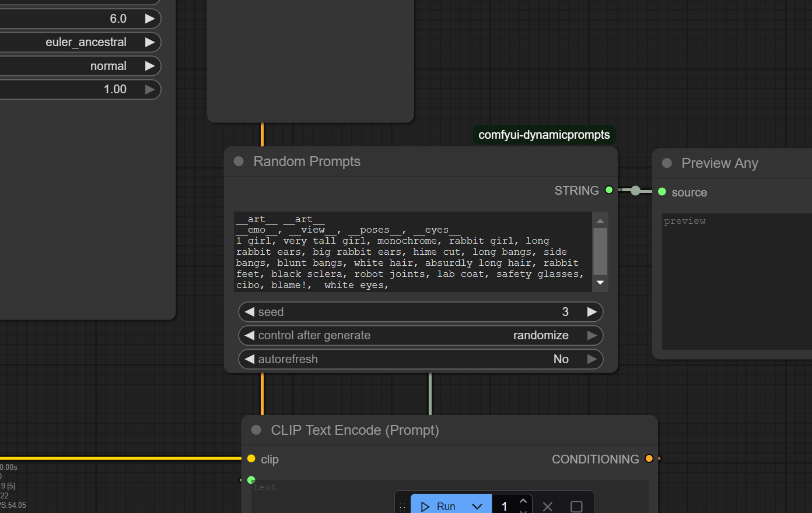812x513 pixels.
Task: Decrease the seed value with the left arrow
Action: [x=250, y=312]
